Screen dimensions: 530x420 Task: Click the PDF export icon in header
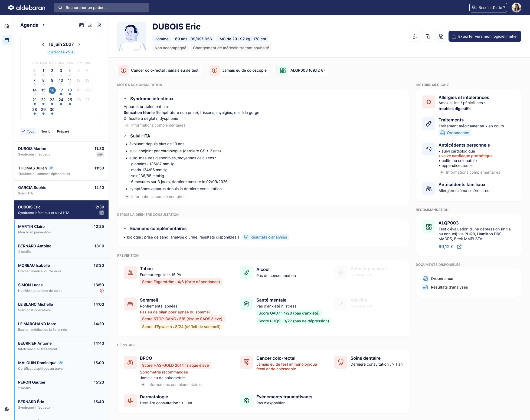(441, 36)
